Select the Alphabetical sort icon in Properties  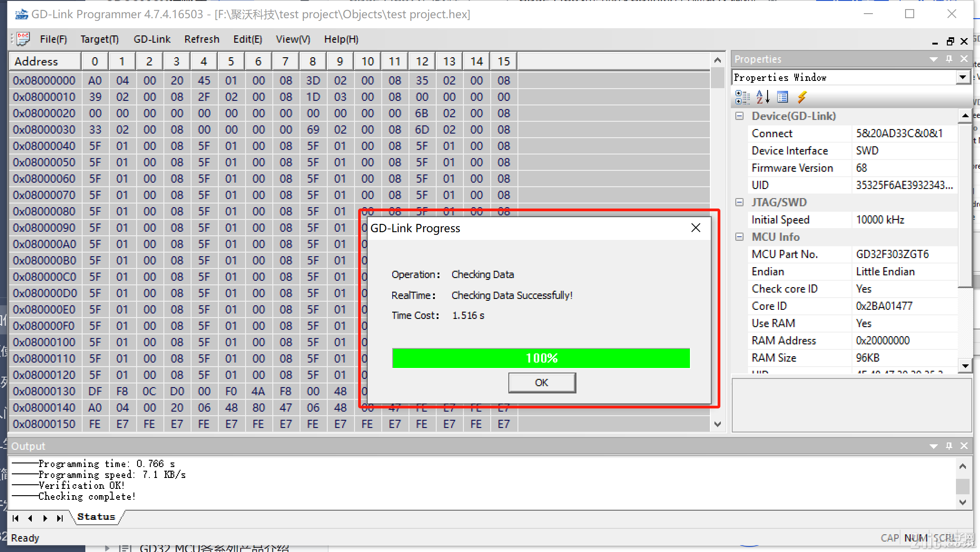point(763,97)
